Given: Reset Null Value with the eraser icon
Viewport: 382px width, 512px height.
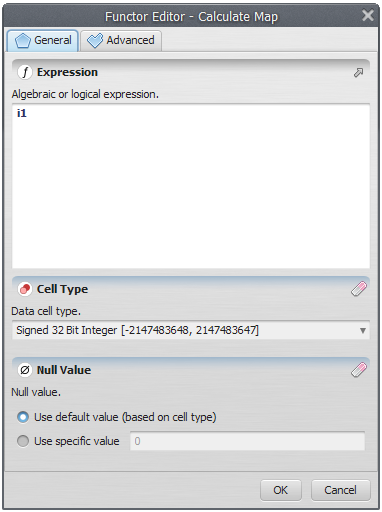Looking at the screenshot, I should point(359,370).
